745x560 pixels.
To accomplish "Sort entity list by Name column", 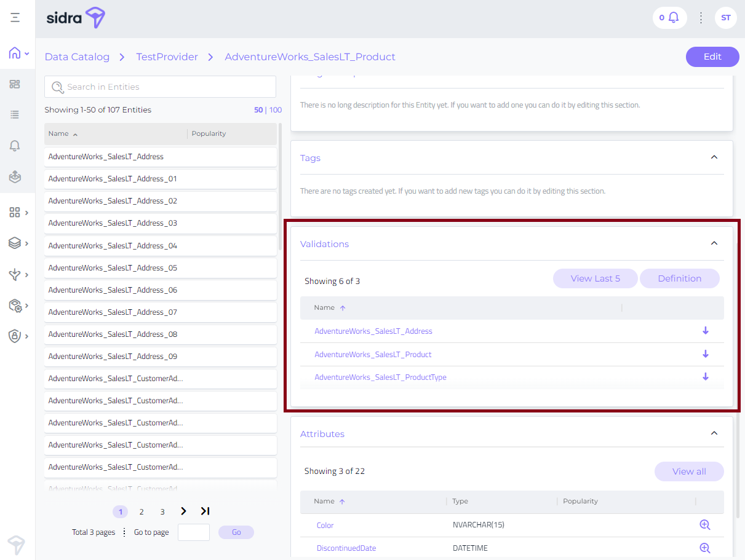I will (59, 133).
